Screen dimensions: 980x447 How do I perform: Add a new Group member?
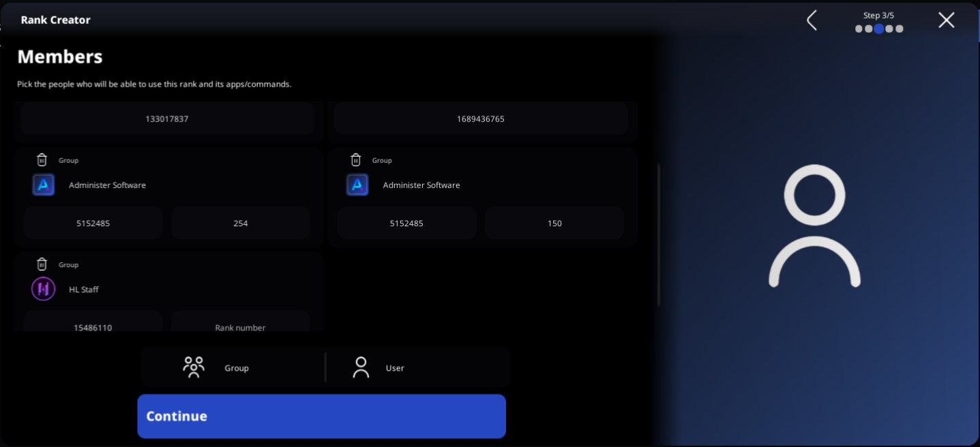click(232, 367)
